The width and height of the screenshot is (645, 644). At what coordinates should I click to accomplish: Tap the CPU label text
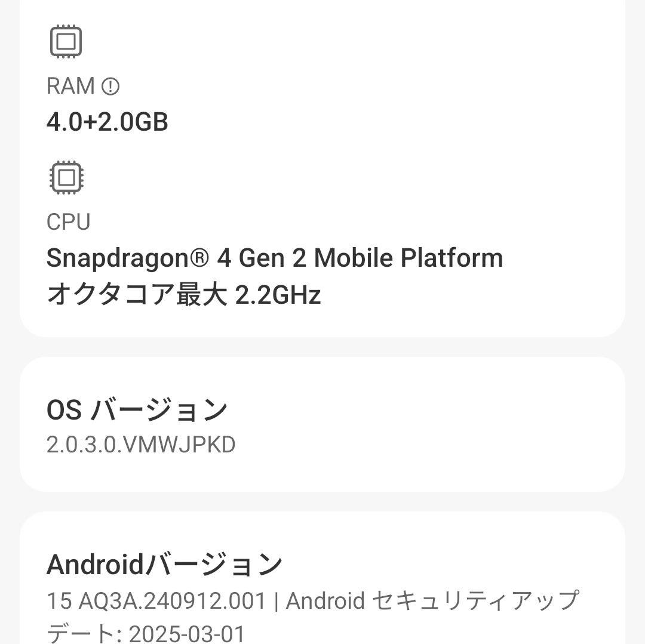[69, 221]
